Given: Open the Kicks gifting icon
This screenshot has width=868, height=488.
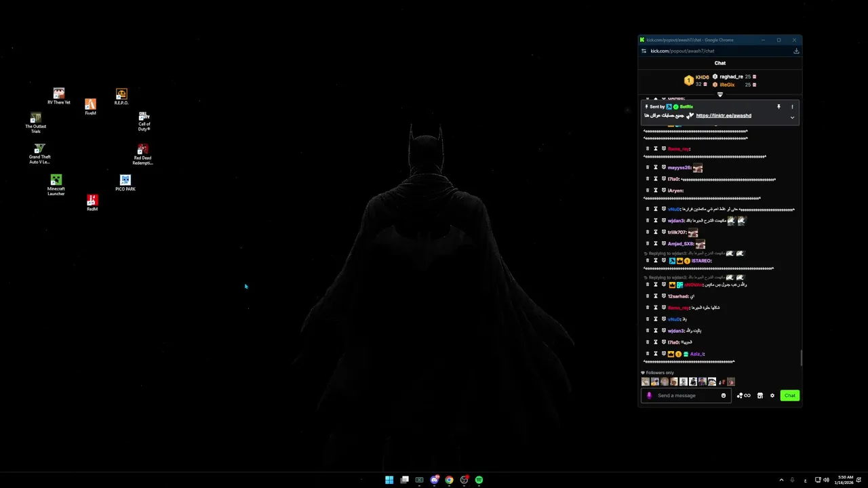Looking at the screenshot, I should click(x=744, y=395).
